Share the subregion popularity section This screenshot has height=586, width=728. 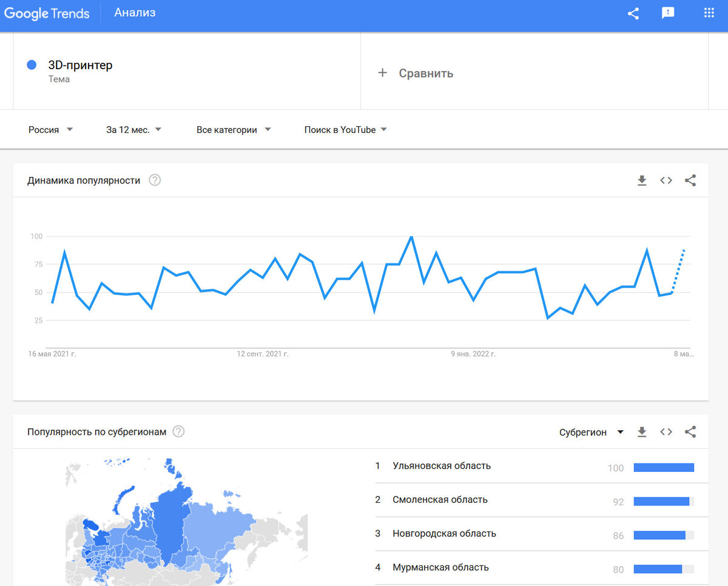pyautogui.click(x=690, y=432)
